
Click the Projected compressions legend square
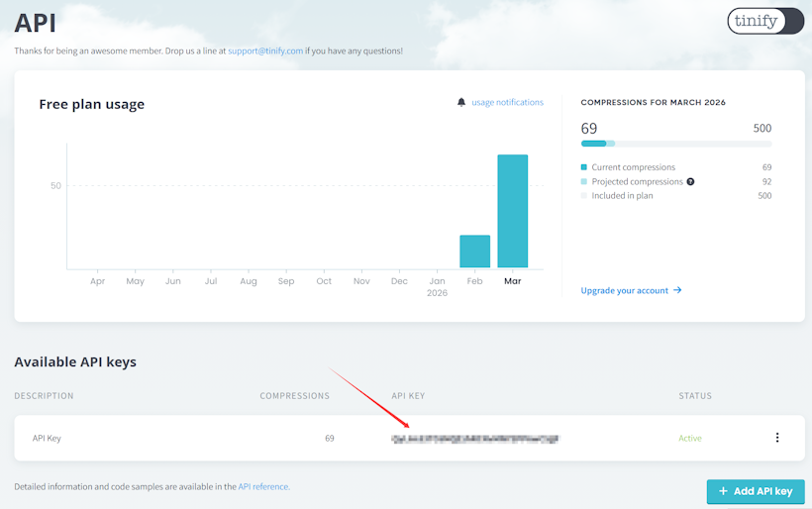(x=584, y=182)
